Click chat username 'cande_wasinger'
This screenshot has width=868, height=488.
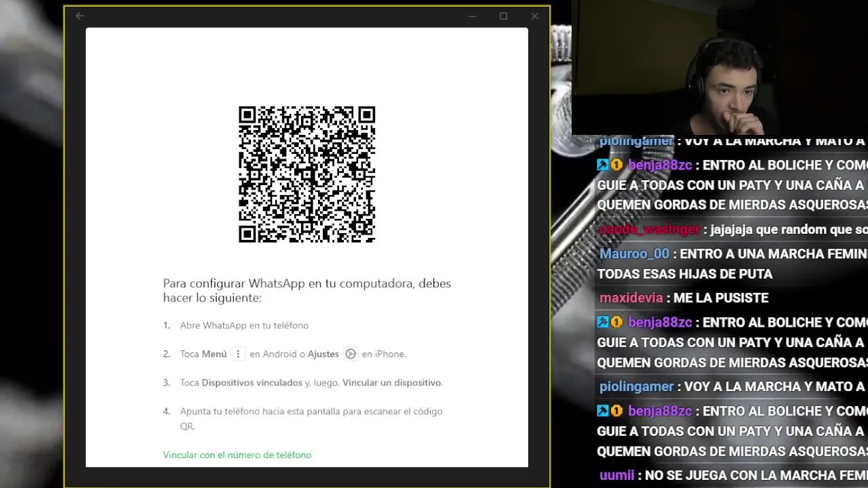[x=650, y=229]
